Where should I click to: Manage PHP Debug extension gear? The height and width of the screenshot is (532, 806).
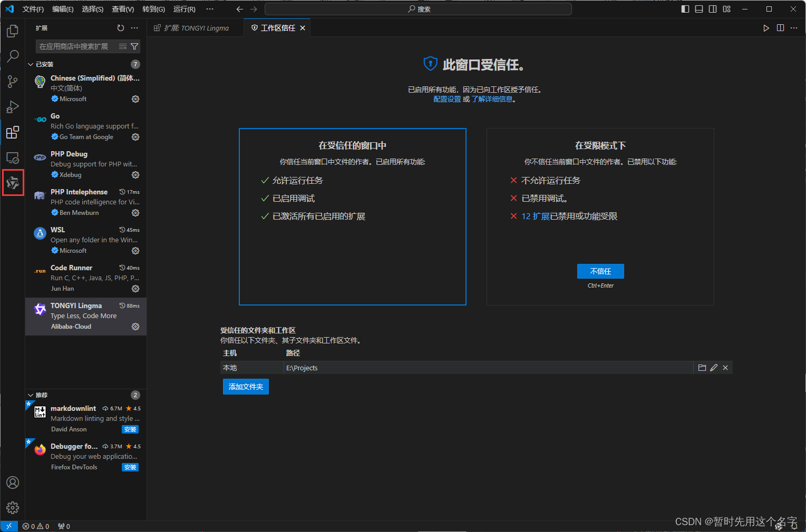135,175
